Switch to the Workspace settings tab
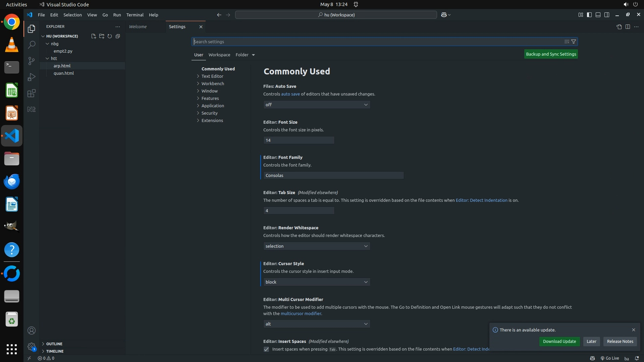 pos(219,55)
